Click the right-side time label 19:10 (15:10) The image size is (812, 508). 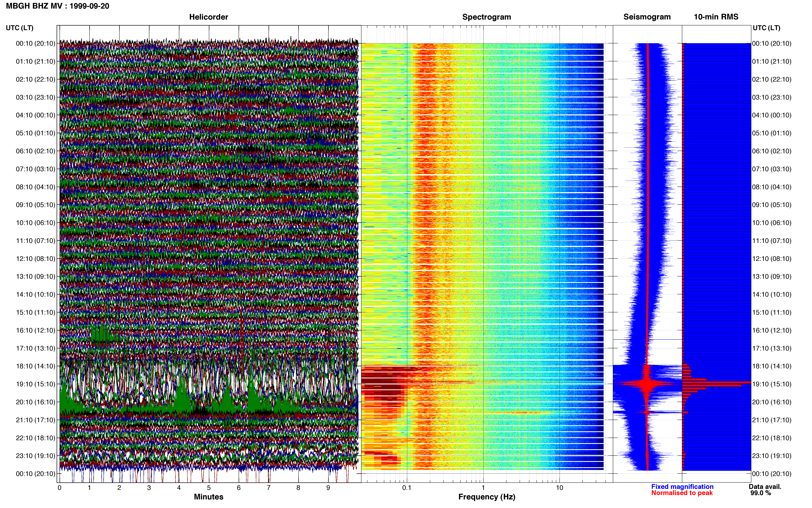[772, 384]
